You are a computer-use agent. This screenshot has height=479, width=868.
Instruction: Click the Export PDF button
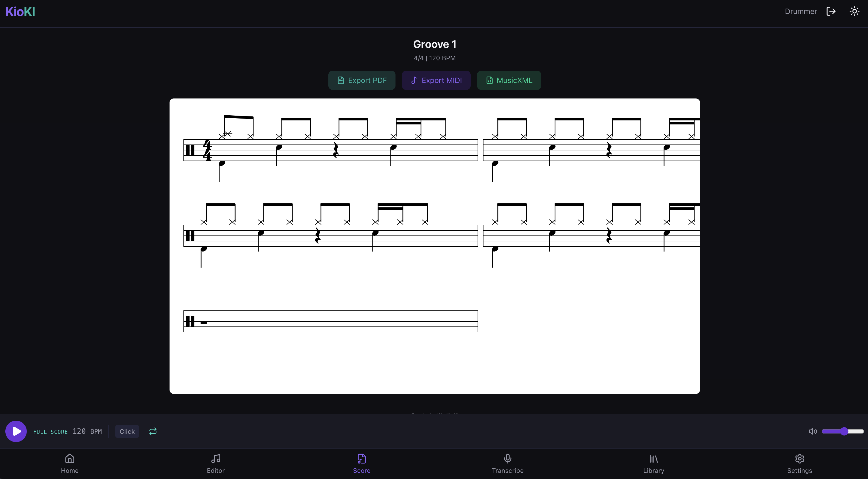[x=362, y=80]
